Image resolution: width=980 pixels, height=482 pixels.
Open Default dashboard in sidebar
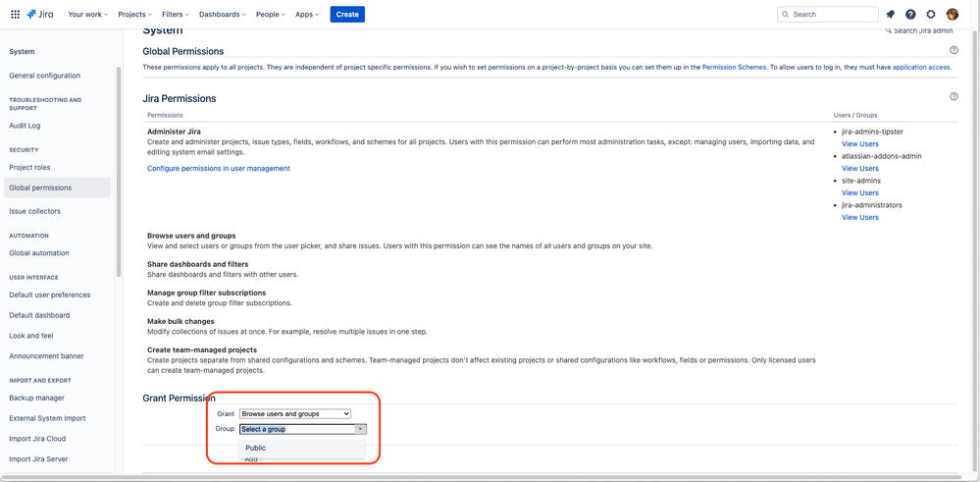39,316
